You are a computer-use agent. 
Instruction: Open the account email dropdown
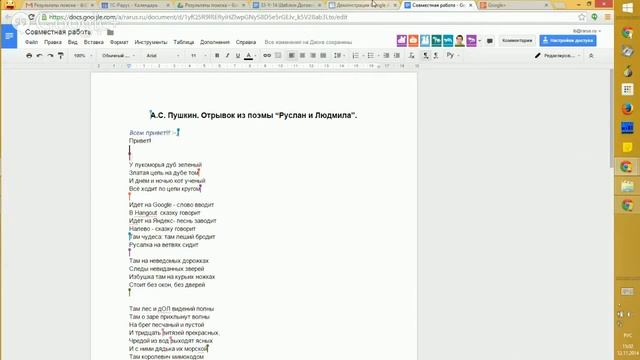pos(587,31)
